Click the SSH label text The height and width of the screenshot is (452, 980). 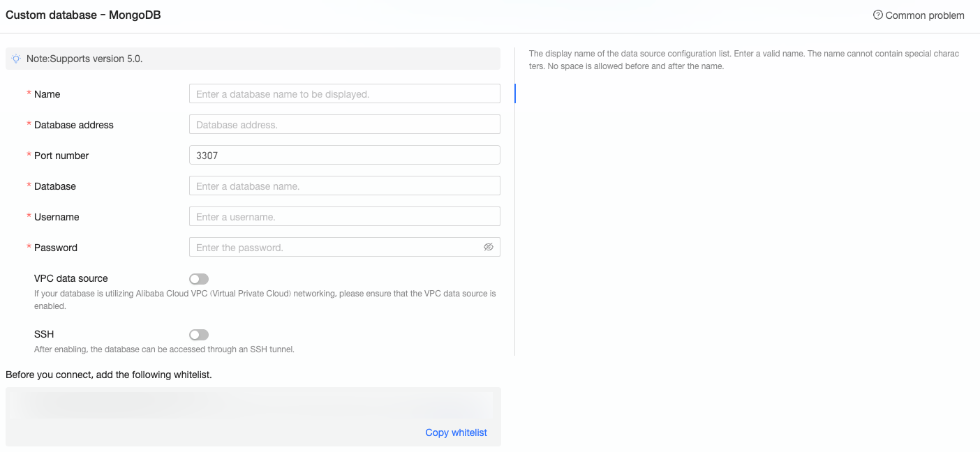click(x=44, y=334)
